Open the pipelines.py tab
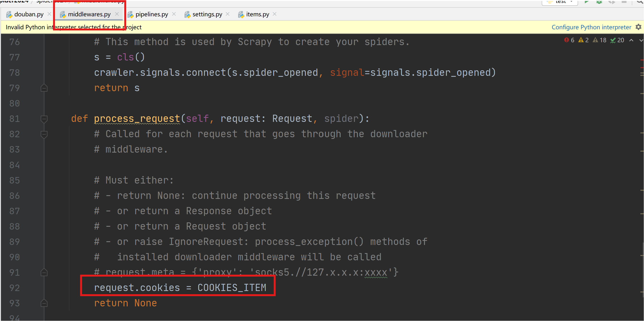This screenshot has height=321, width=644. 151,14
